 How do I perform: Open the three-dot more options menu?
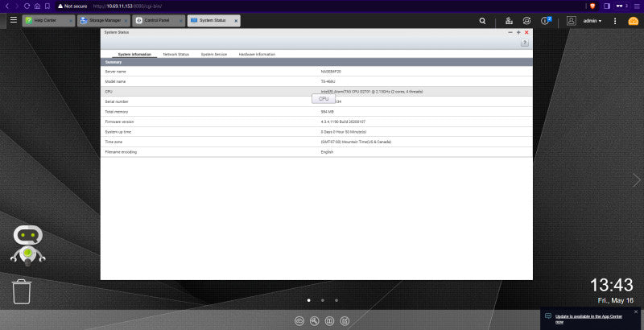coord(615,21)
